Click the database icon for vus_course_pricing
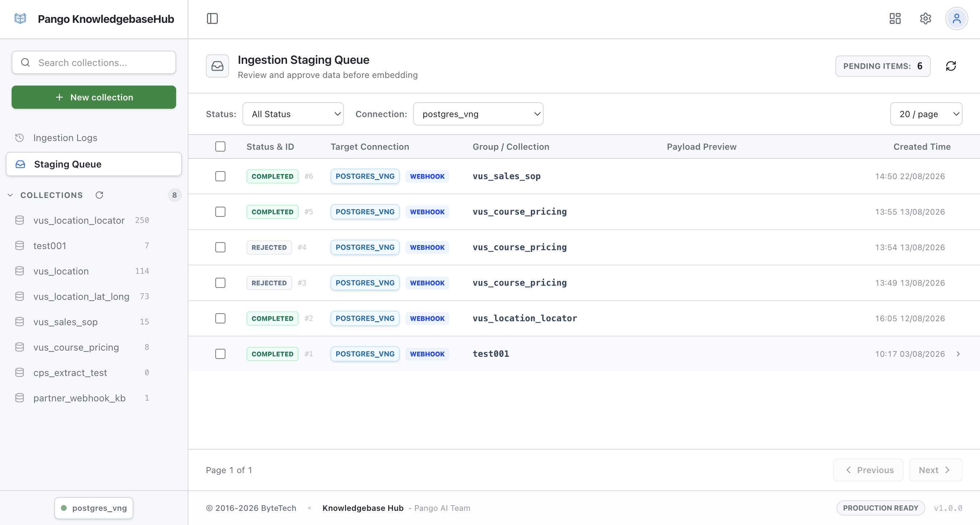 tap(20, 347)
